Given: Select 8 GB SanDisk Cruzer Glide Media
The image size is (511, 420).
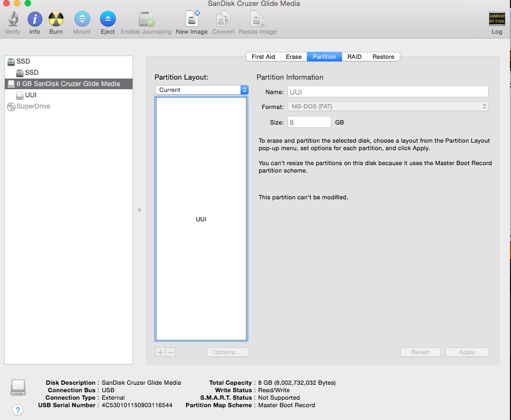Looking at the screenshot, I should [x=68, y=84].
